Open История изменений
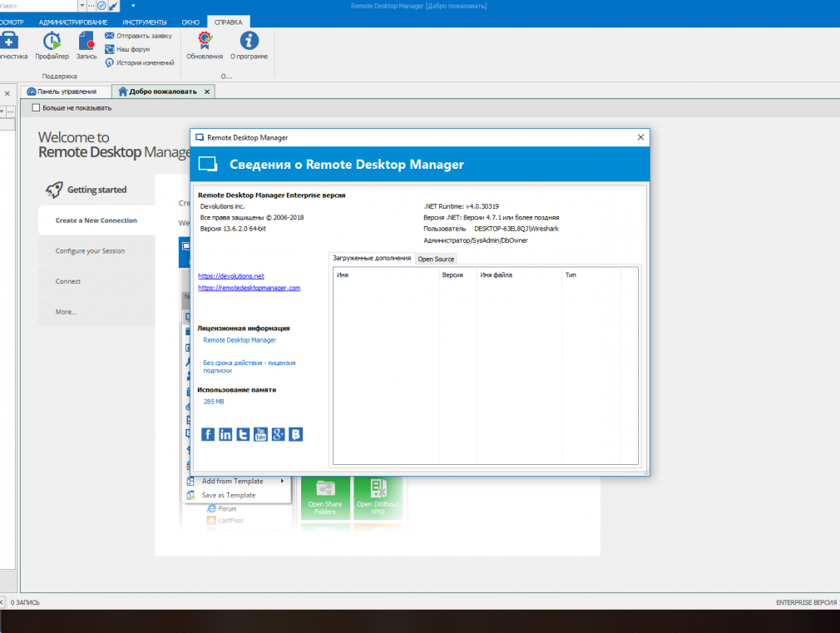Viewport: 840px width, 633px height. (139, 62)
